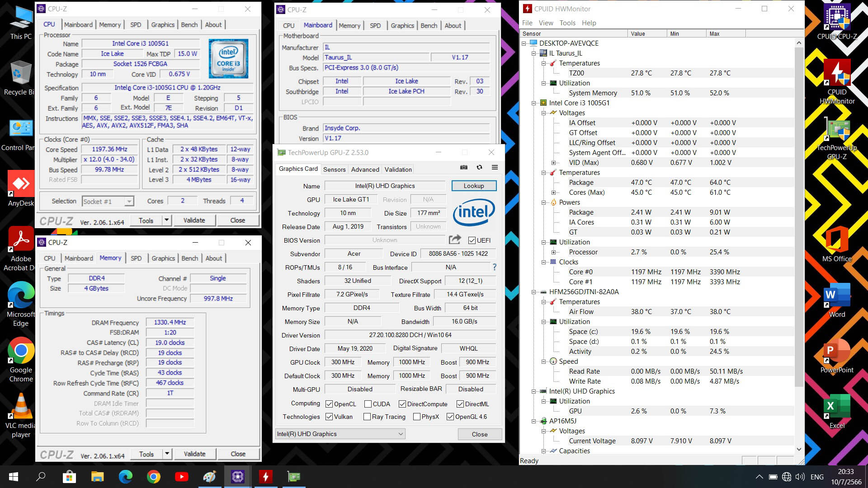Switch to the Advanced tab in GPU-Z
Viewport: 868px width, 488px height.
(x=365, y=169)
